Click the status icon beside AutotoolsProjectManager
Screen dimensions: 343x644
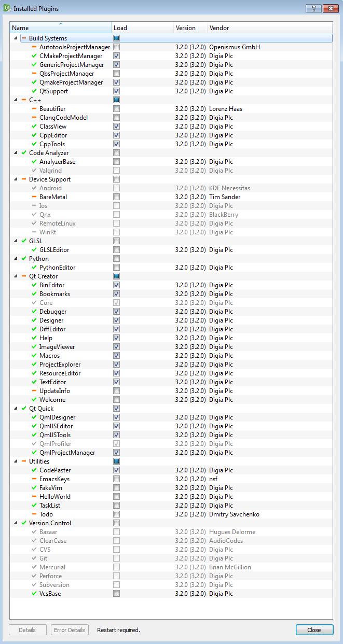click(34, 47)
